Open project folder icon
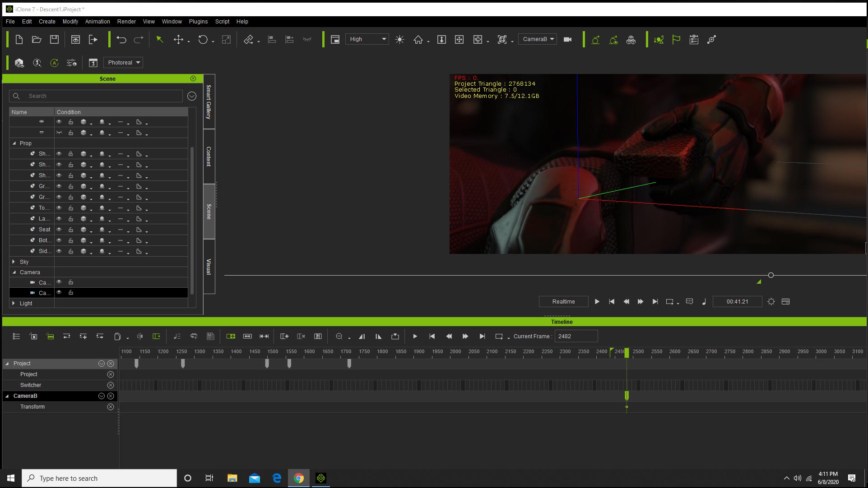This screenshot has height=488, width=868. [x=37, y=40]
